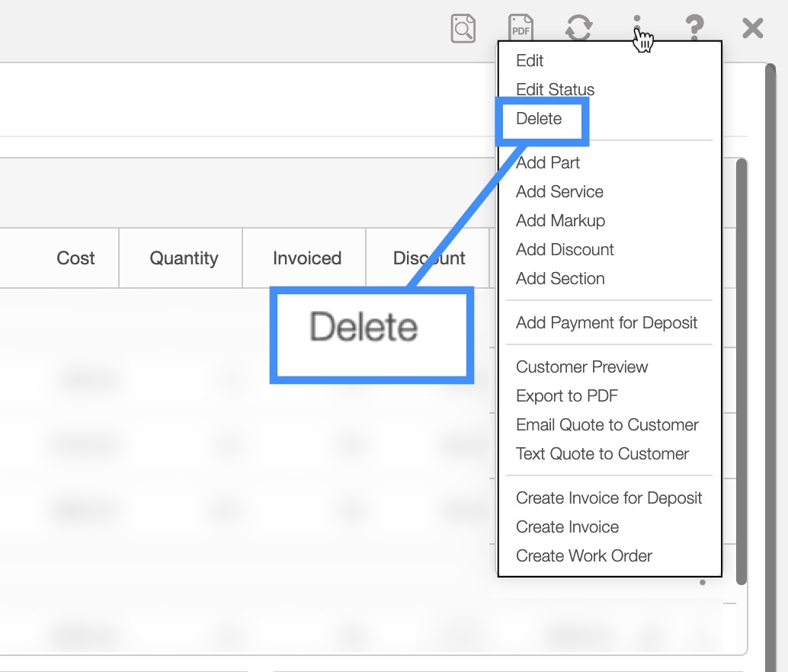Viewport: 788px width, 672px height.
Task: Select Edit from the dropdown menu
Action: [x=530, y=61]
